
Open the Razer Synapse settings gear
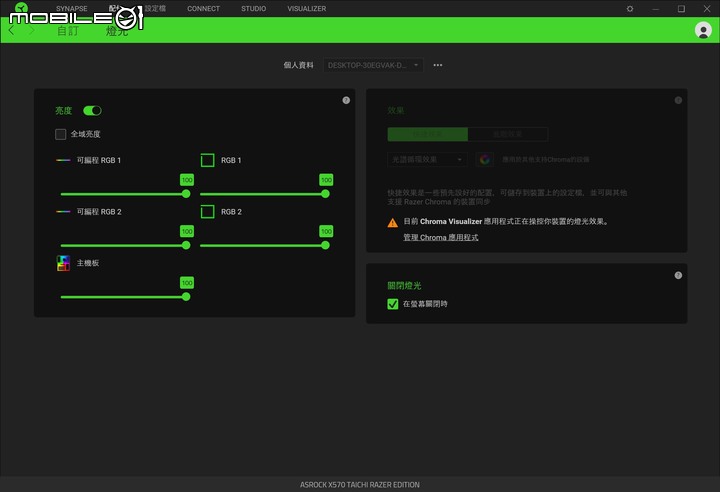tap(630, 9)
